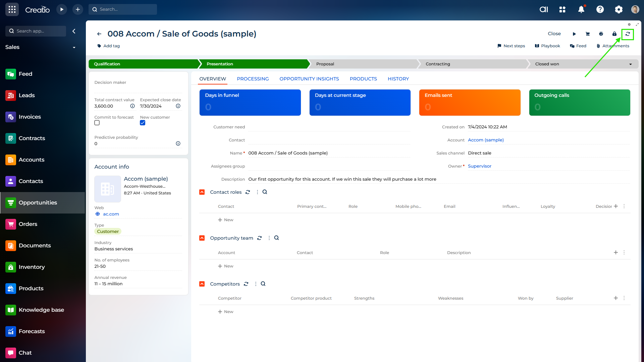Switch to the Products tab
The height and width of the screenshot is (362, 644).
tap(363, 79)
